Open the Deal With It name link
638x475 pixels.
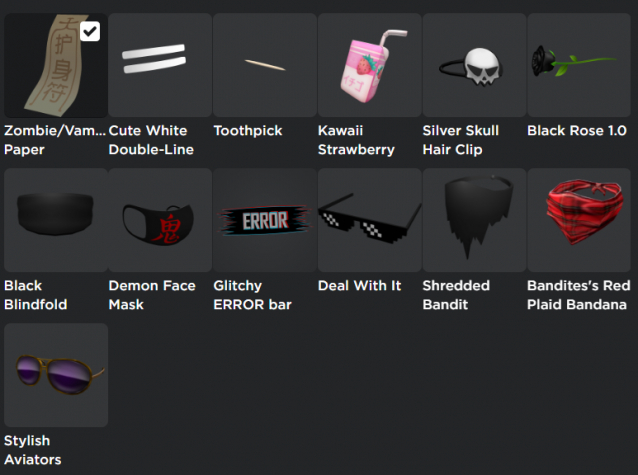(360, 286)
